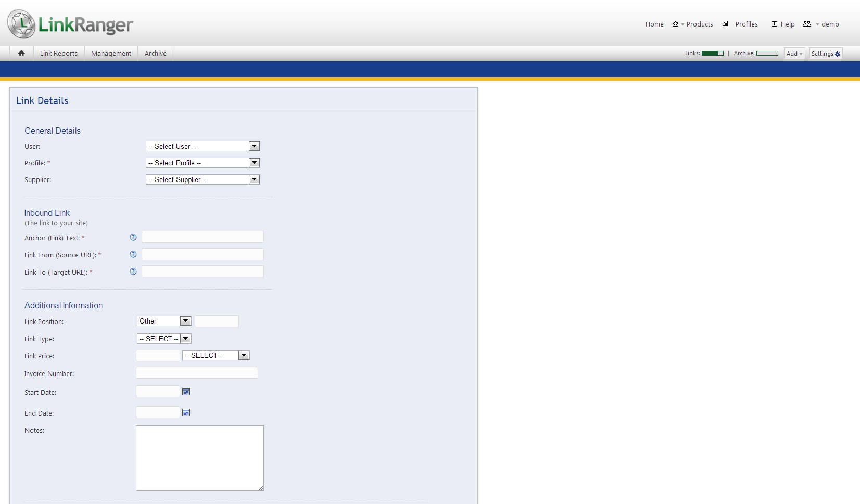Click the "General Details" section title
This screenshot has width=860, height=504.
pos(53,131)
